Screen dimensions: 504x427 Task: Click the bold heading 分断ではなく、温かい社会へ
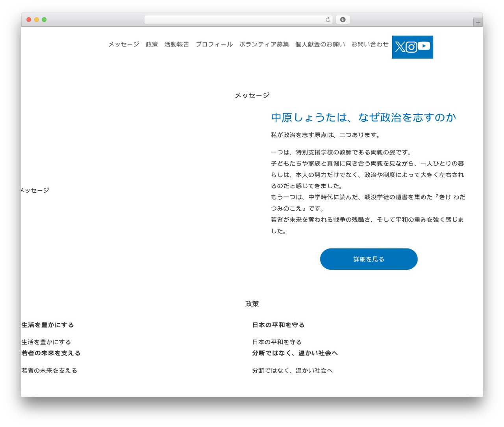(295, 353)
